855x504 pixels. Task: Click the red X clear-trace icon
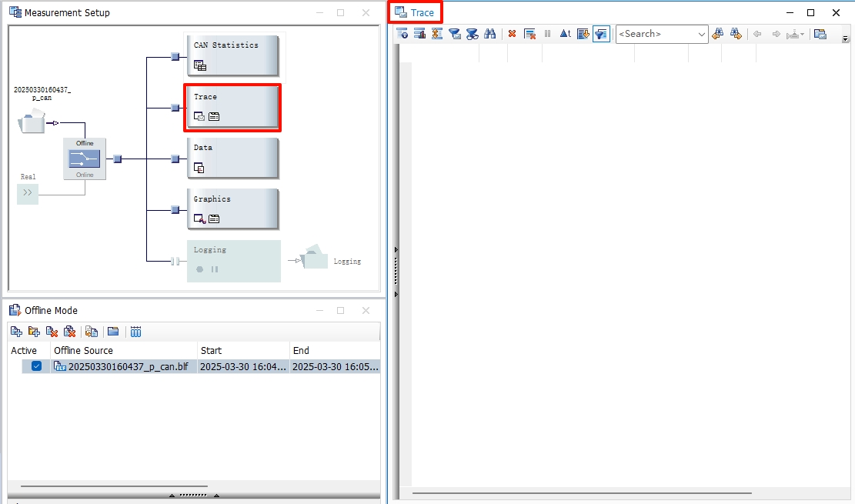tap(512, 34)
